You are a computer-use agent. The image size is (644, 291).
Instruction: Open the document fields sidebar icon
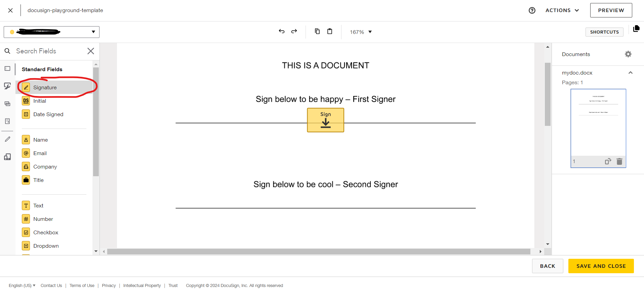[x=7, y=121]
